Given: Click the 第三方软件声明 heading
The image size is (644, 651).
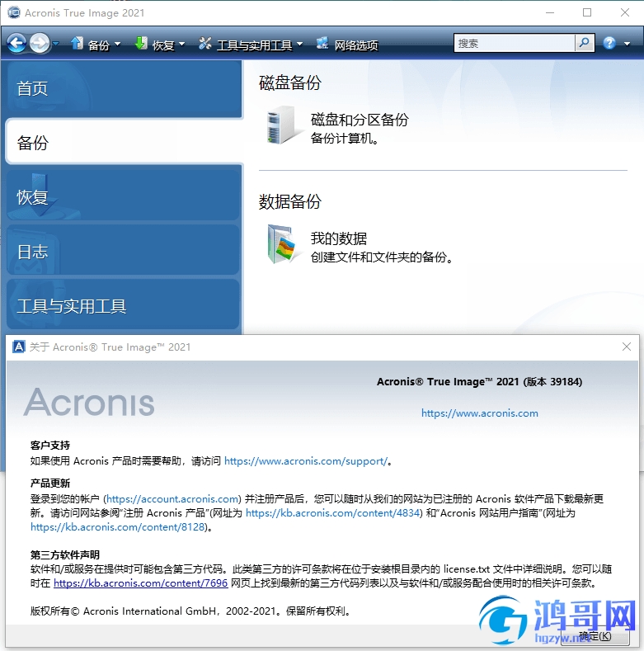Looking at the screenshot, I should [65, 555].
